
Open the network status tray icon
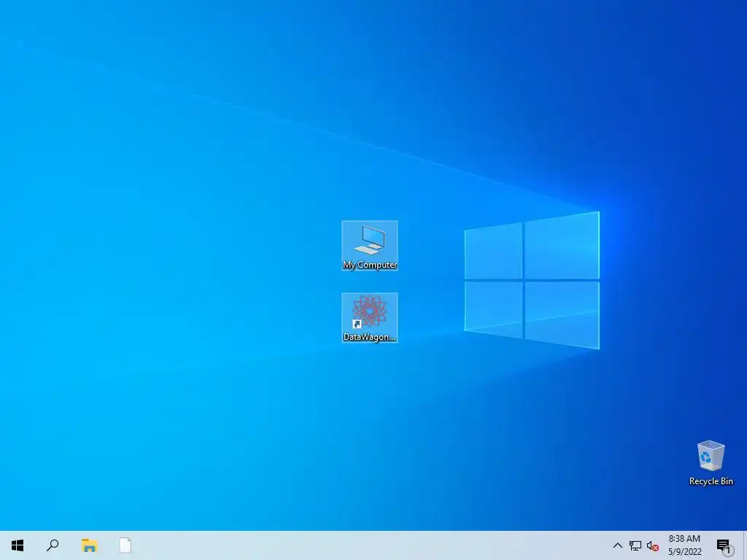point(635,545)
